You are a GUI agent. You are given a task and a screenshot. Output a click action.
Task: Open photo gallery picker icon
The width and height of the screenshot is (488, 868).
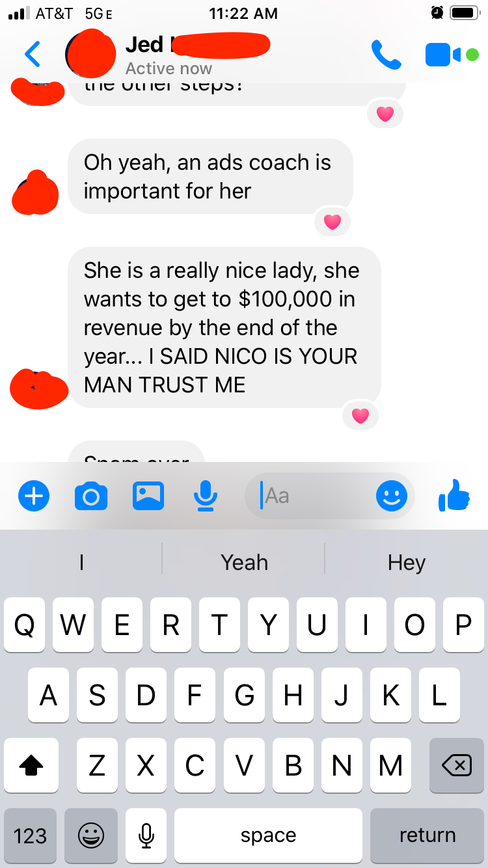pos(148,496)
